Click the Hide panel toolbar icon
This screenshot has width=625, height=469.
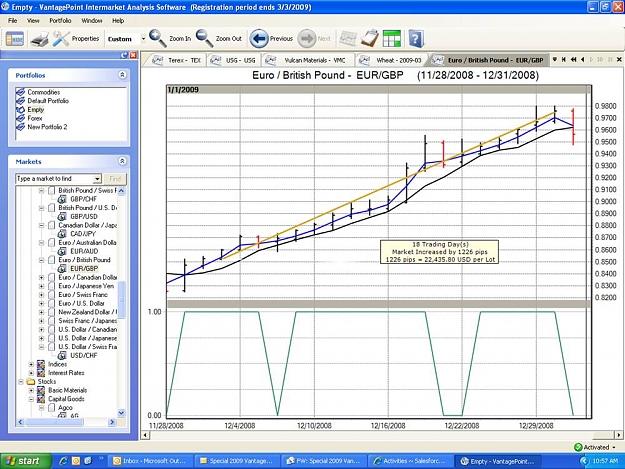click(14, 39)
